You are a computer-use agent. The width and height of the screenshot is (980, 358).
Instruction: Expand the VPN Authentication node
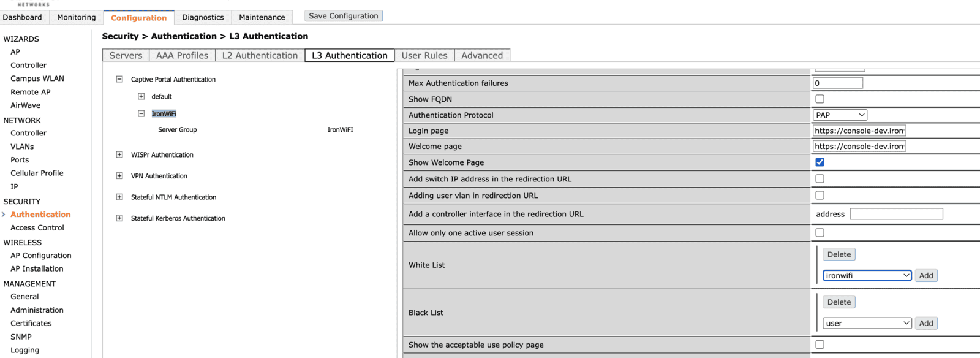[119, 176]
